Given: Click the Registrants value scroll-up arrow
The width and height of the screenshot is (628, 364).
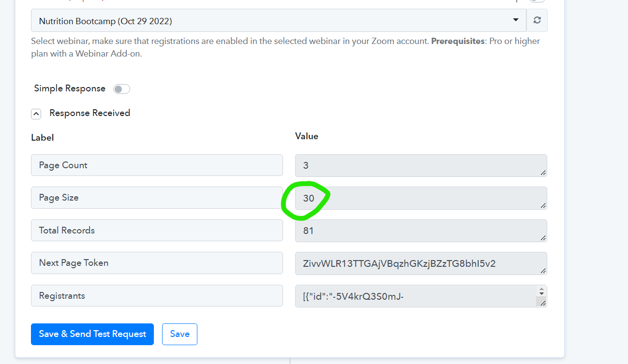Looking at the screenshot, I should tap(541, 289).
